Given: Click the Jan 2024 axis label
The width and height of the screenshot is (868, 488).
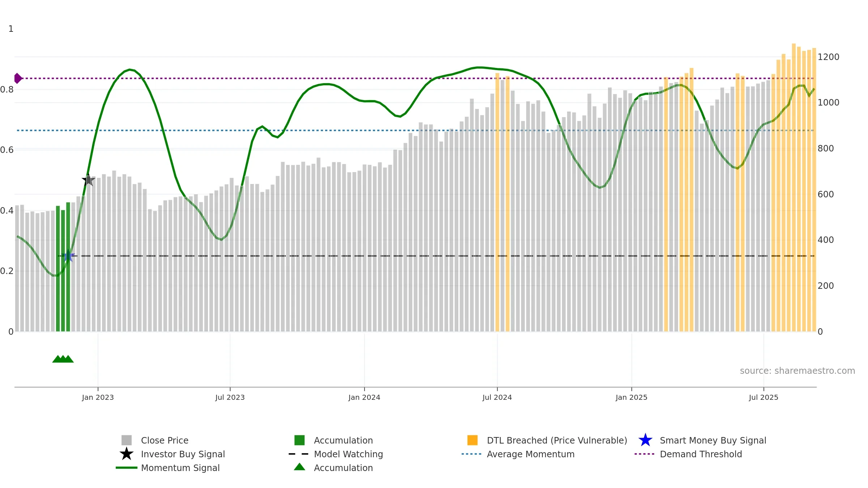Looking at the screenshot, I should pyautogui.click(x=364, y=398).
